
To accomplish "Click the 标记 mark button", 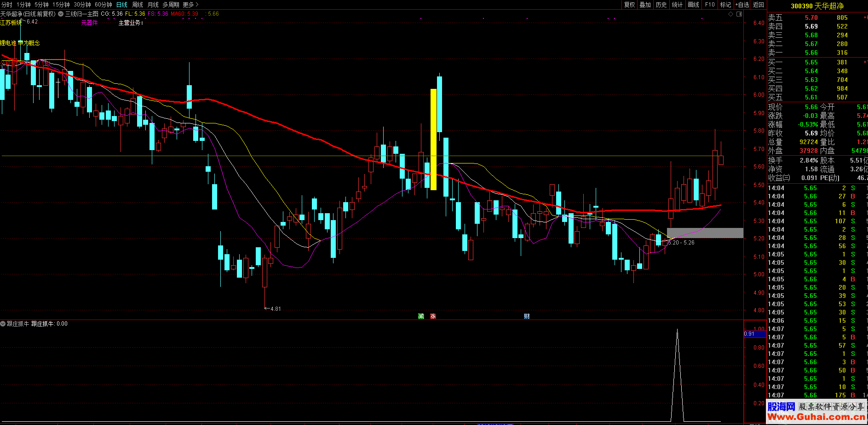I will pyautogui.click(x=725, y=5).
